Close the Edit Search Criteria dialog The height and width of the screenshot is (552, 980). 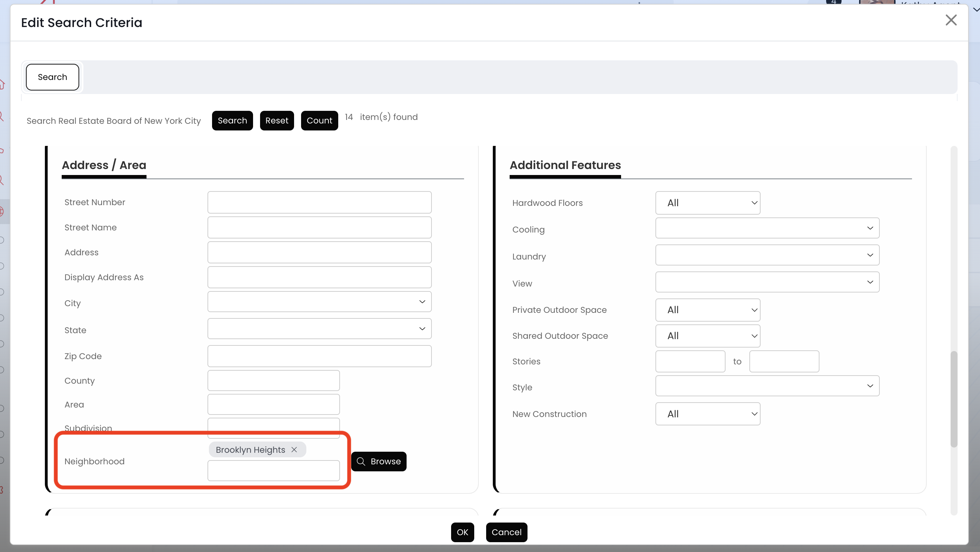point(951,20)
